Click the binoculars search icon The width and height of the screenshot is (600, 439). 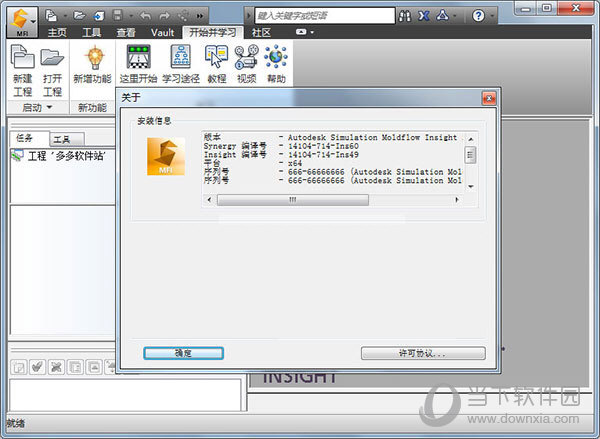404,16
